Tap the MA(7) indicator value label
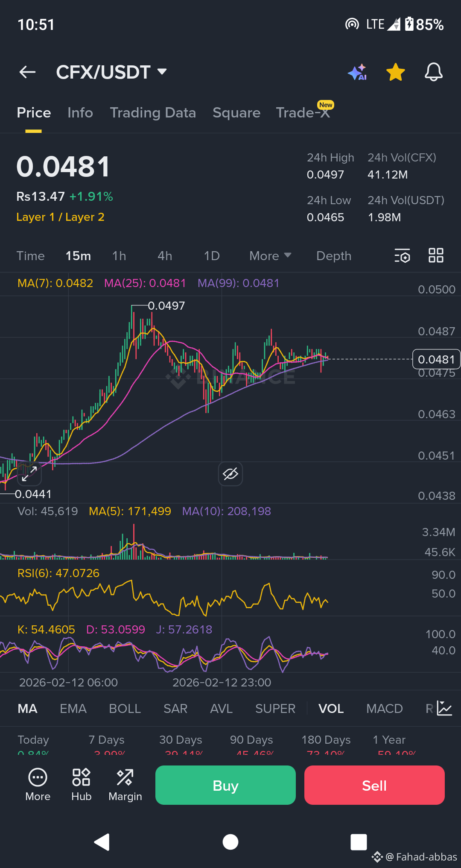Image resolution: width=461 pixels, height=868 pixels. (x=55, y=283)
